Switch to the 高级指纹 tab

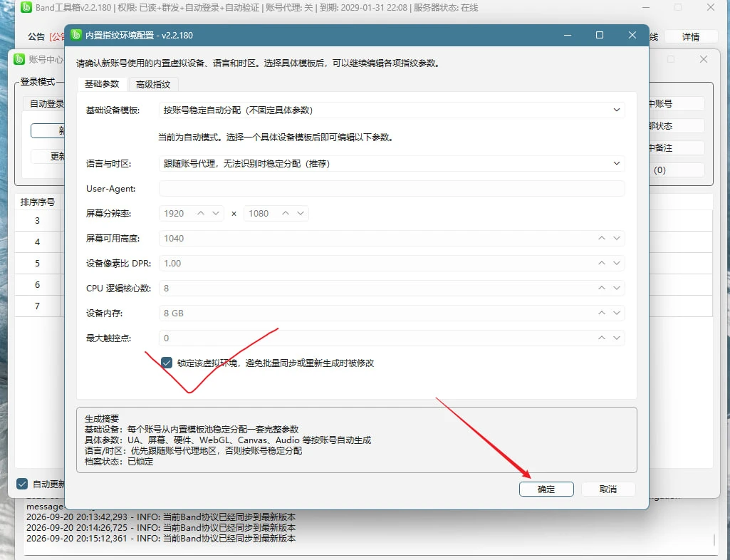(153, 84)
